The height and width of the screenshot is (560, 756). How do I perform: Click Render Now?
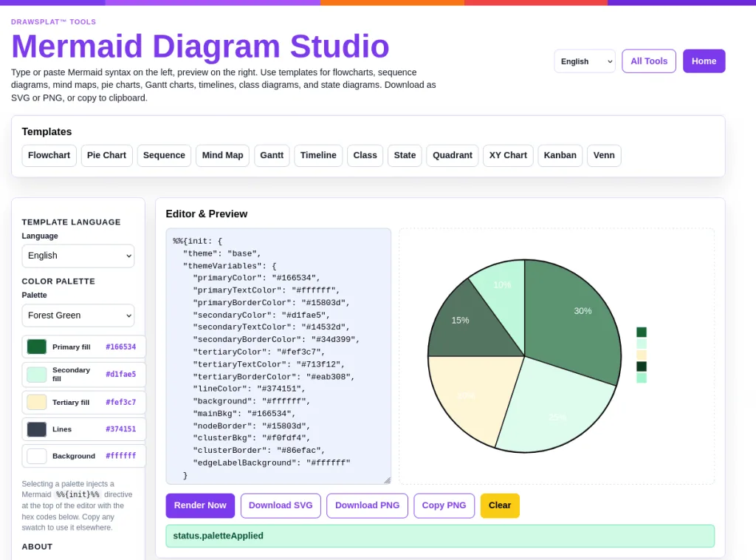200,505
